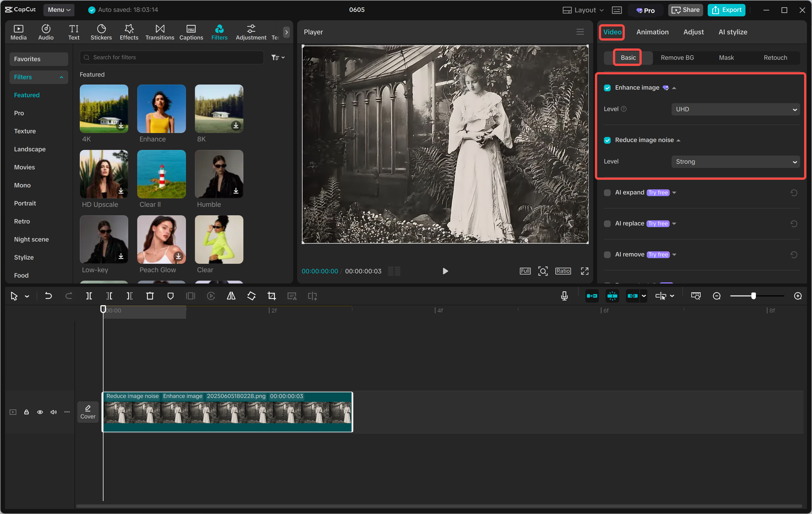
Task: Open the Transitions panel
Action: coord(160,32)
